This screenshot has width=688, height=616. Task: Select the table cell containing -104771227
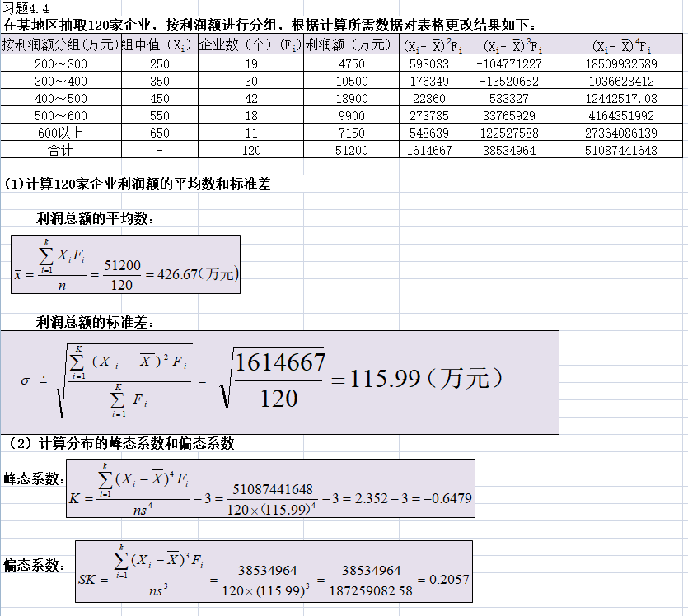[x=512, y=63]
